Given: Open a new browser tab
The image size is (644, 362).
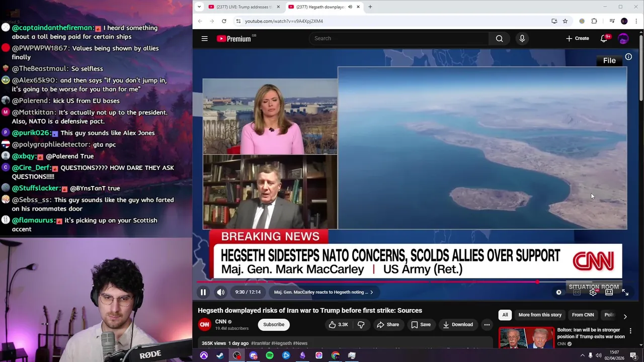Looking at the screenshot, I should [370, 7].
